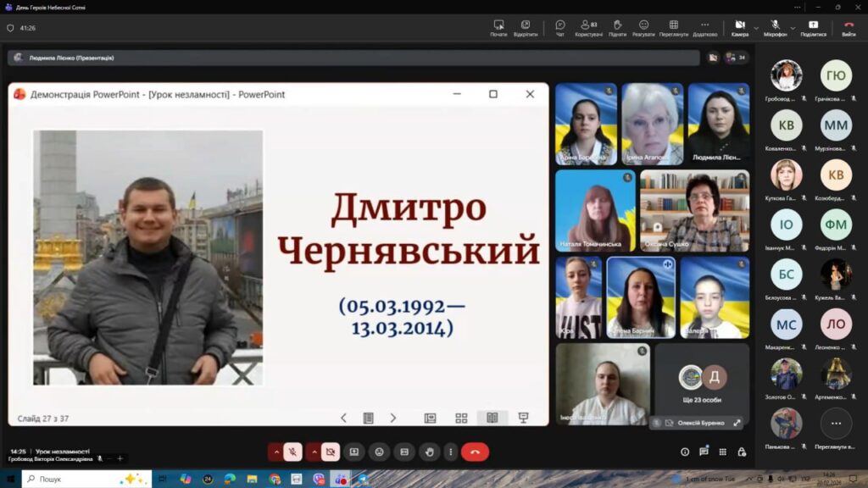Open the Реагувати reactions menu

click(x=643, y=28)
